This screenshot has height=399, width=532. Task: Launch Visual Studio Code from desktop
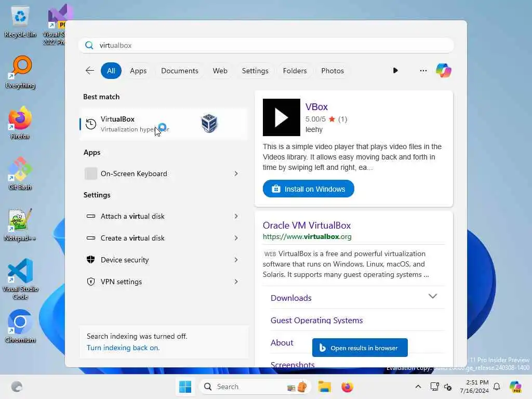pyautogui.click(x=20, y=279)
